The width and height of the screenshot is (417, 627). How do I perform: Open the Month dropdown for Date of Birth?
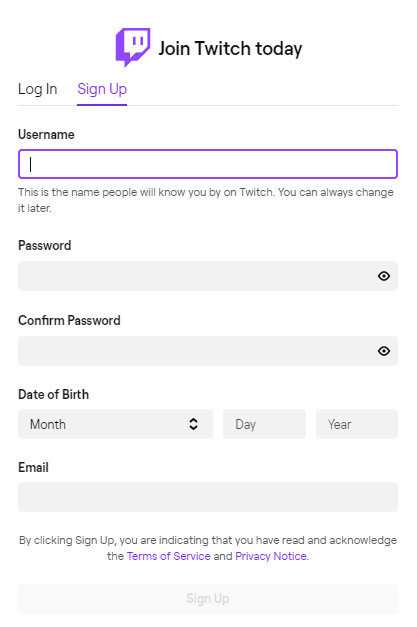115,424
